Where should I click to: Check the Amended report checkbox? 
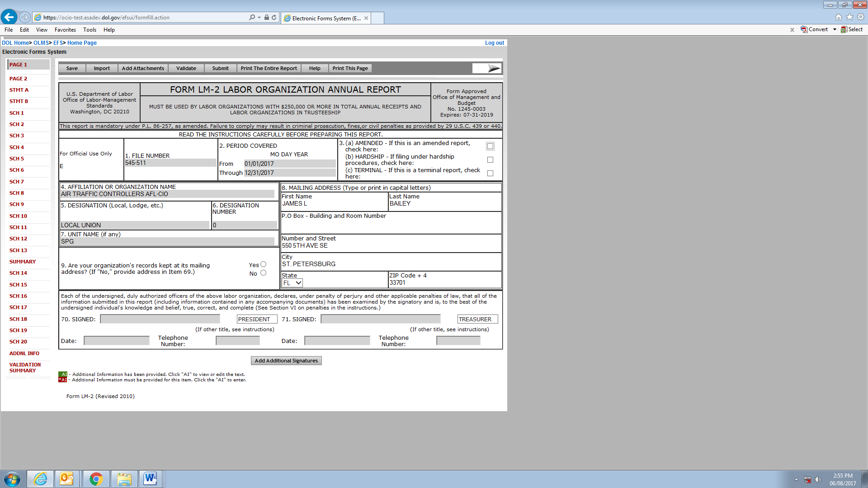[x=490, y=146]
